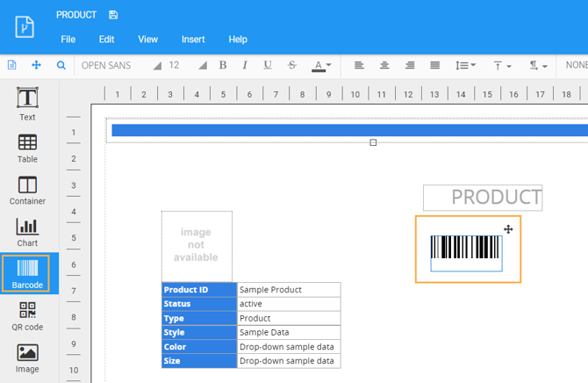Viewport: 588px width, 383px height.
Task: Select the Table tool in sidebar
Action: point(27,147)
